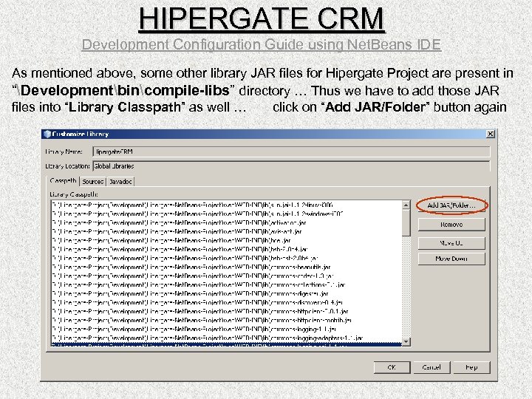Image resolution: width=532 pixels, height=399 pixels.
Task: Click the Move Up button
Action: pos(451,243)
